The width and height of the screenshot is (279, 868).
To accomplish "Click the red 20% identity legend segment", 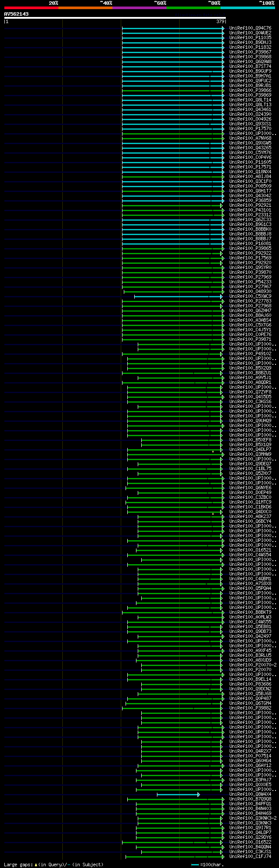I will point(31,8).
